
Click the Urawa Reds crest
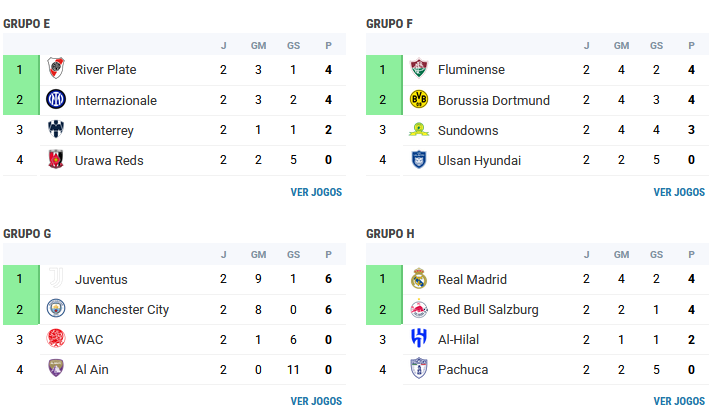(x=56, y=159)
